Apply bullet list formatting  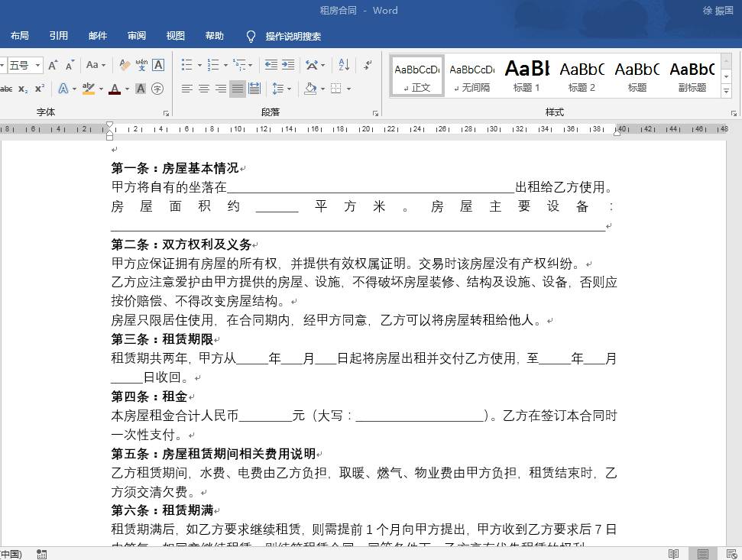tap(187, 65)
